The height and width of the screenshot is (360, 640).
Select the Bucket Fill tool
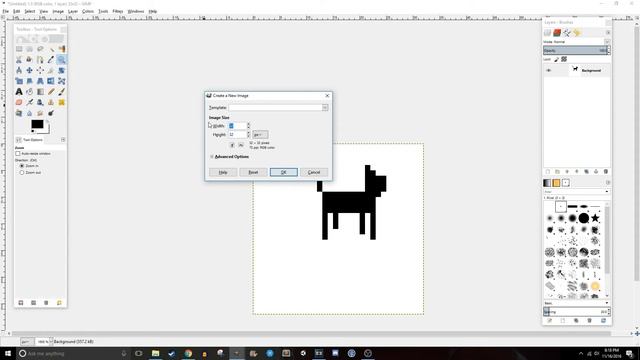tap(29, 91)
